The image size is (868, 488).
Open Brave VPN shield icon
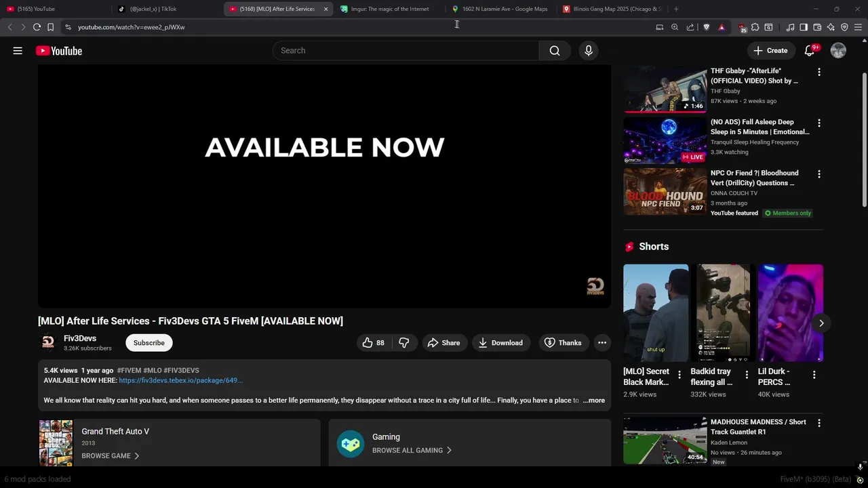(844, 27)
